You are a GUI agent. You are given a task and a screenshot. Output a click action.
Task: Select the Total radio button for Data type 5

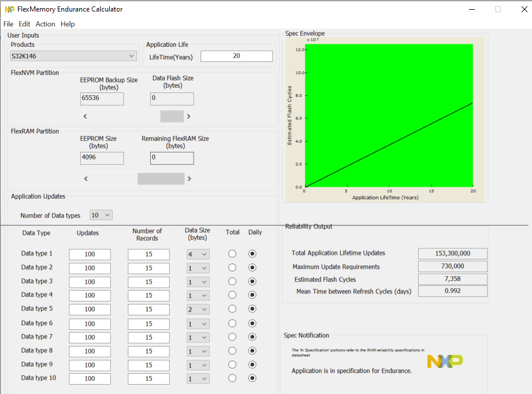(232, 309)
